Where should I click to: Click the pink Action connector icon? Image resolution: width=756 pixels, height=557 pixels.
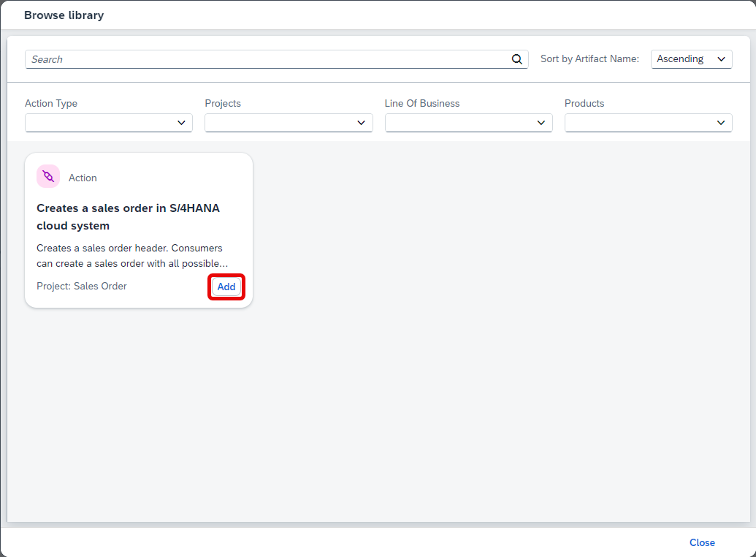pyautogui.click(x=48, y=176)
